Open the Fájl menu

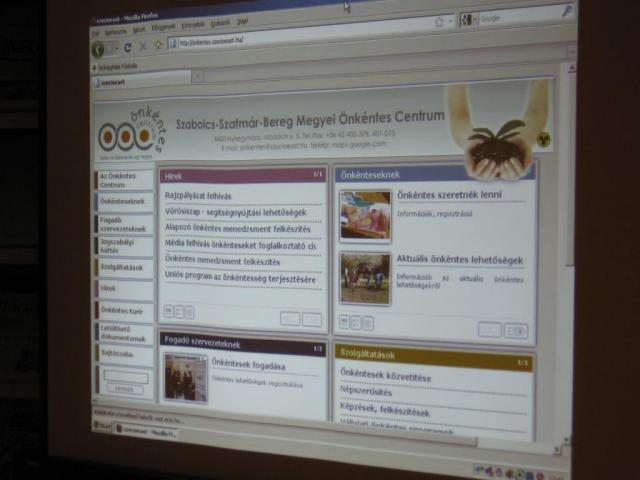[95, 34]
